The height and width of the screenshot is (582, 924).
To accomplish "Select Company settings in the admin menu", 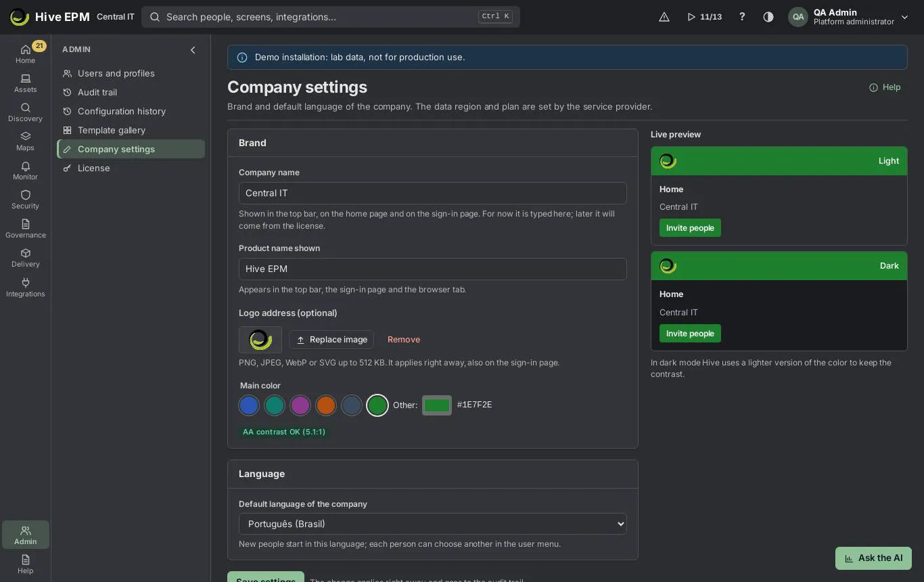I will [131, 149].
